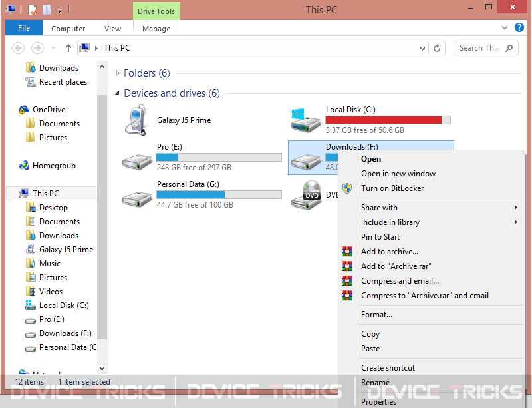Expand the Include in library submenu arrow
This screenshot has height=408, width=532.
point(516,222)
